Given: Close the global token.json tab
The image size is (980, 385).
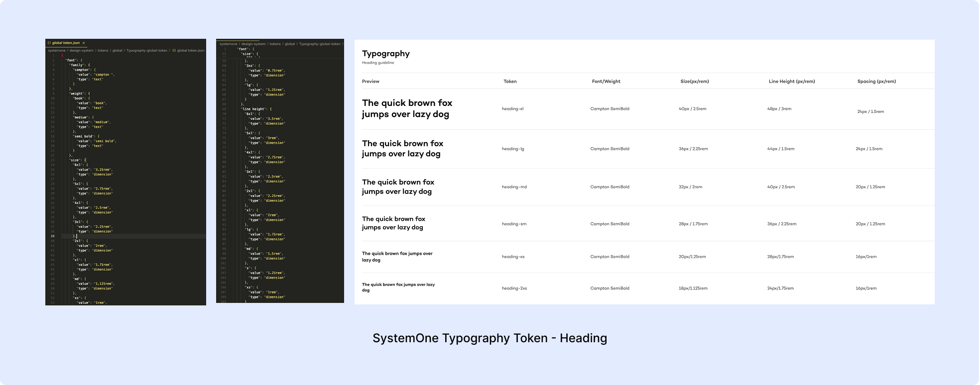Looking at the screenshot, I should point(84,43).
